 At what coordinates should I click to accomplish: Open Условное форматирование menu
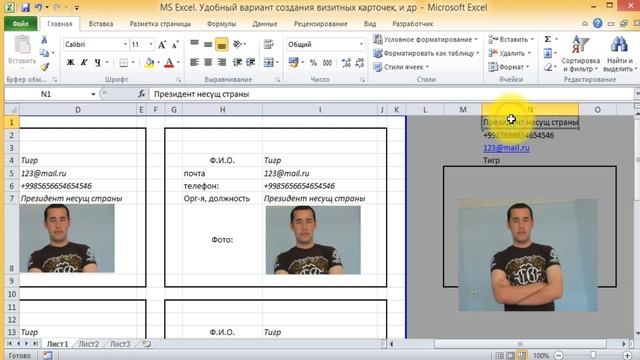425,39
